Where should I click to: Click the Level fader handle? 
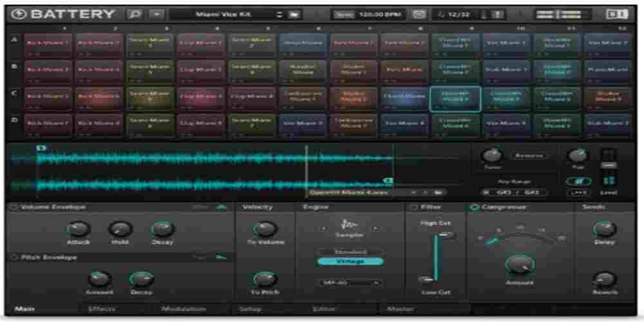click(609, 165)
